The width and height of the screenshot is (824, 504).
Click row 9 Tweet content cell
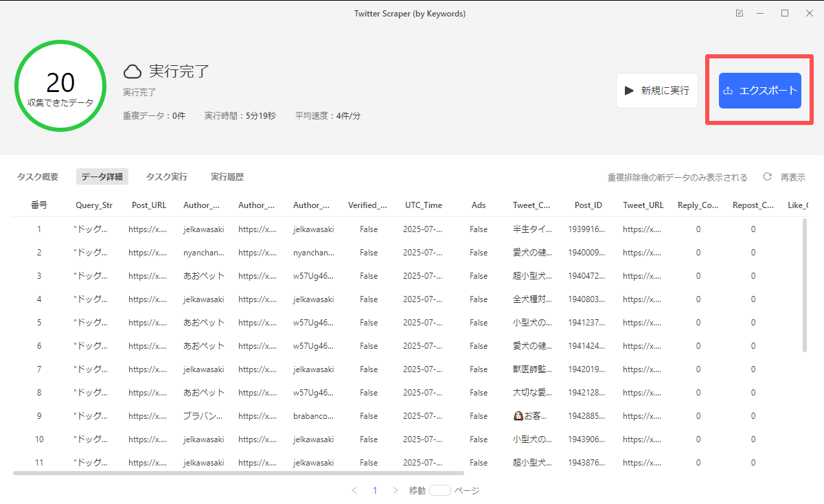[533, 416]
